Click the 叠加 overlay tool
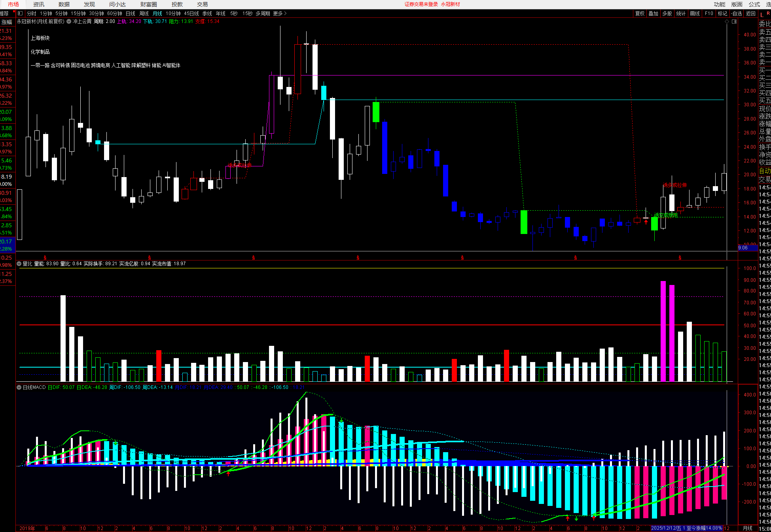Image resolution: width=771 pixels, height=532 pixels. coord(653,13)
